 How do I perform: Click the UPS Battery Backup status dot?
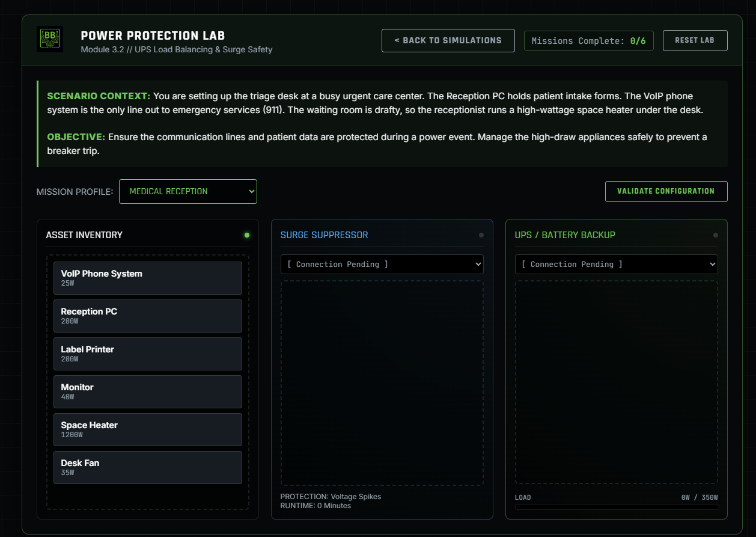click(x=715, y=235)
